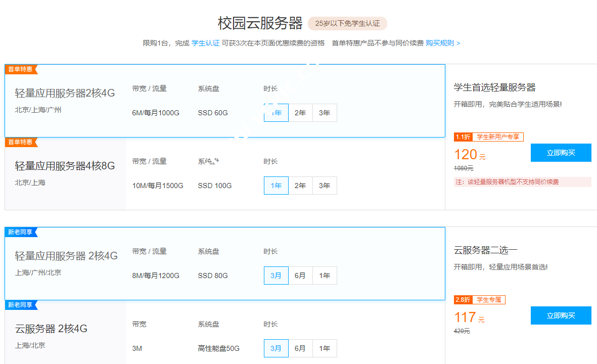Click the 25岁以下免学生认证 badge

(349, 23)
